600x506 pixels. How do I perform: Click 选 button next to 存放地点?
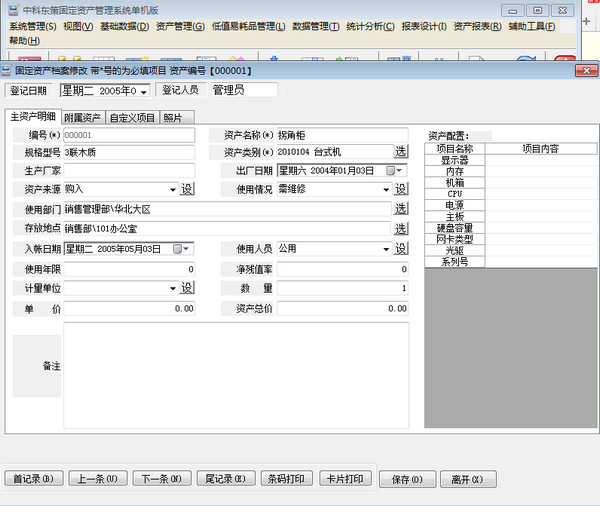coord(401,229)
